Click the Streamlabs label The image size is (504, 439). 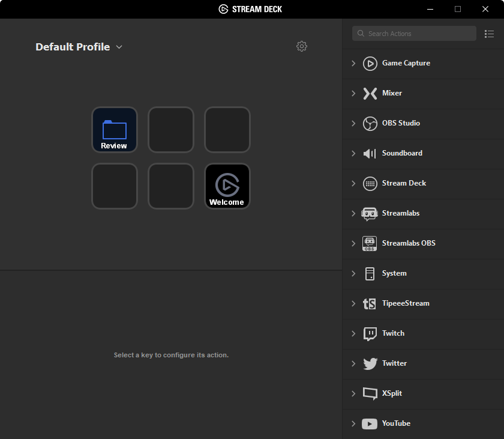[401, 213]
